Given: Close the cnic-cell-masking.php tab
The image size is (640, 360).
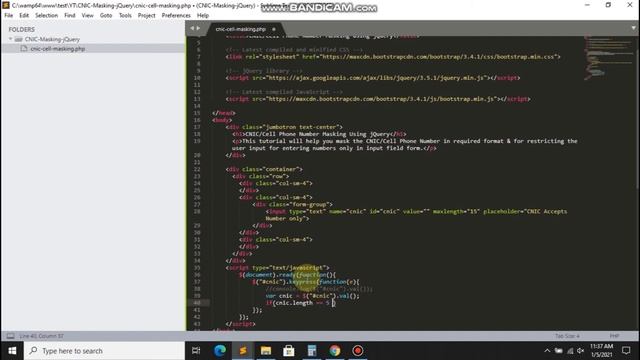Looking at the screenshot, I should tap(273, 29).
